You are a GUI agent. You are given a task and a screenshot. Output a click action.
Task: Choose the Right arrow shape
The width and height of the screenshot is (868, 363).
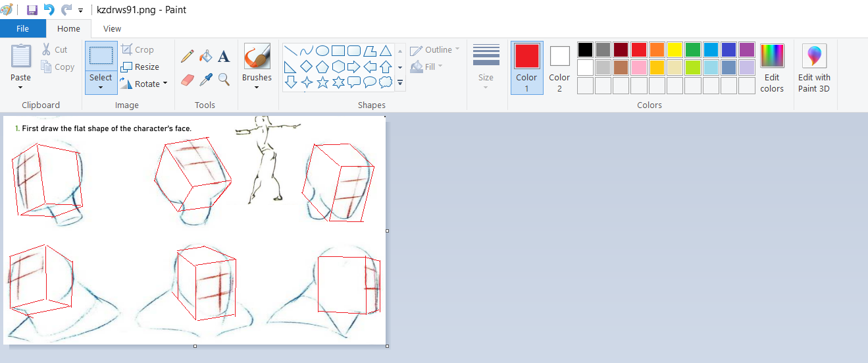[x=354, y=67]
